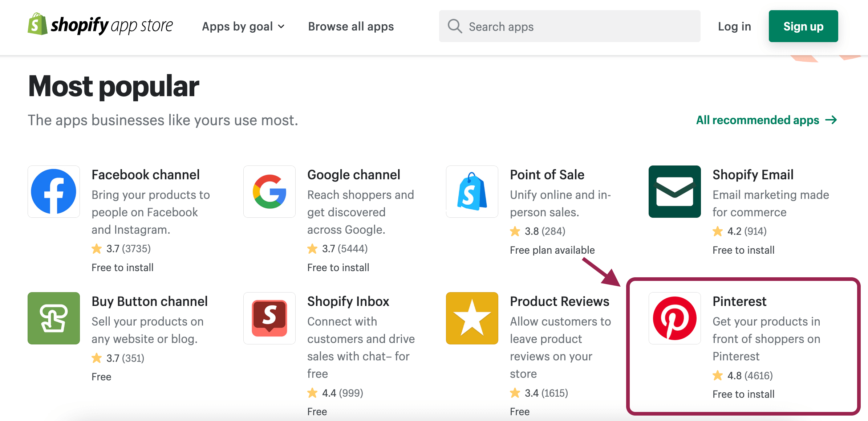Image resolution: width=868 pixels, height=421 pixels.
Task: Click the Pinterest description text
Action: tap(766, 339)
